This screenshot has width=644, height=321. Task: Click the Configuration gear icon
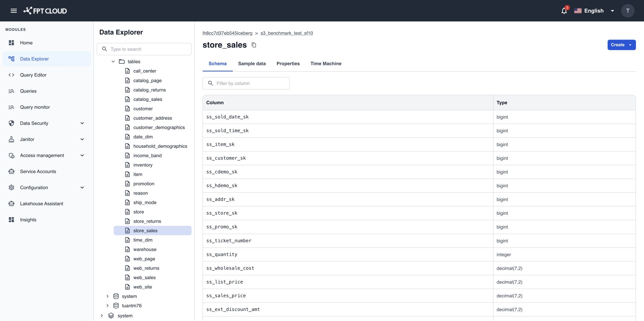click(x=11, y=188)
